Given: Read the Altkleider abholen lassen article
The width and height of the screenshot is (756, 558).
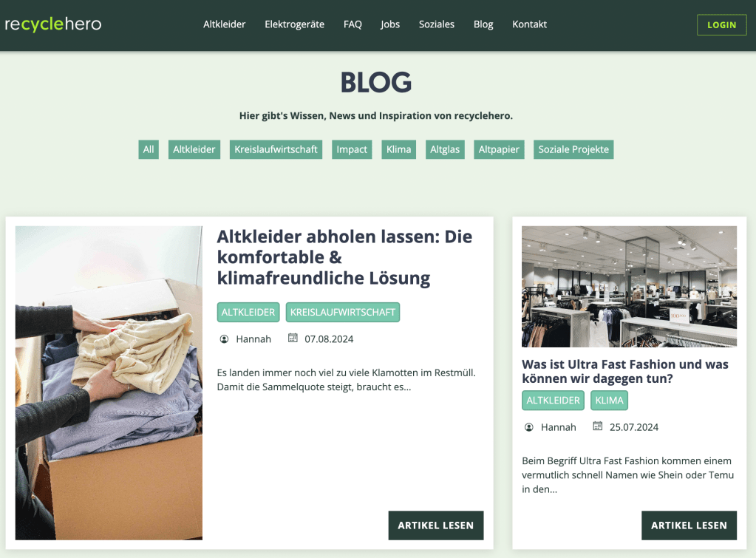Looking at the screenshot, I should point(436,525).
